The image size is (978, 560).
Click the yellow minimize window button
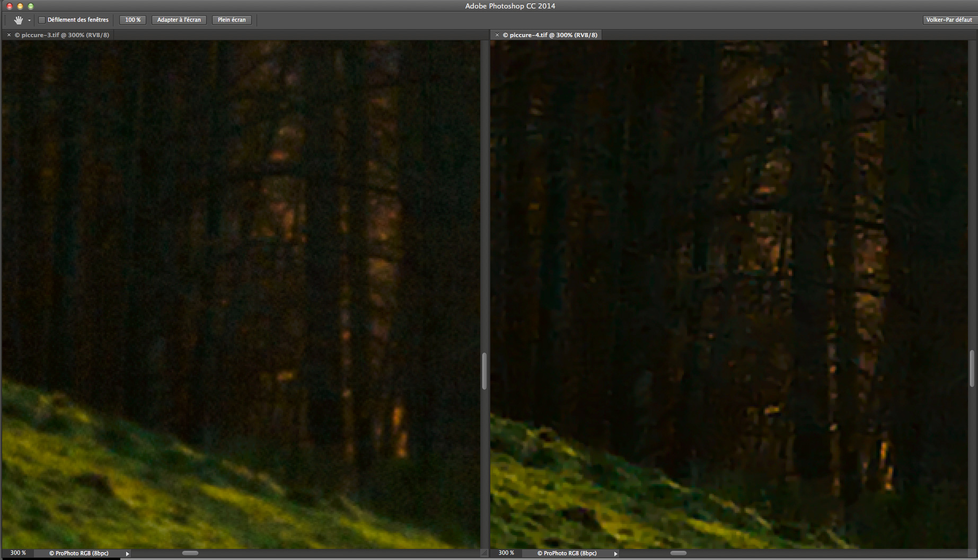[20, 6]
